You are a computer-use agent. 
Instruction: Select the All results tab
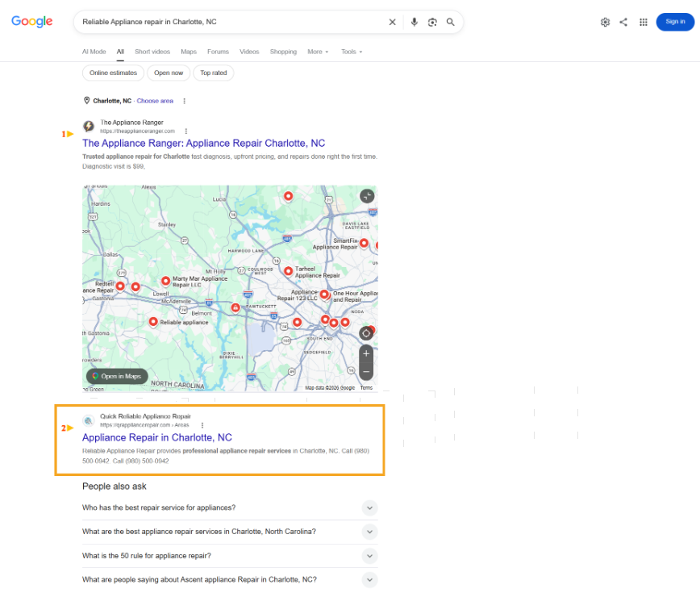click(x=120, y=52)
